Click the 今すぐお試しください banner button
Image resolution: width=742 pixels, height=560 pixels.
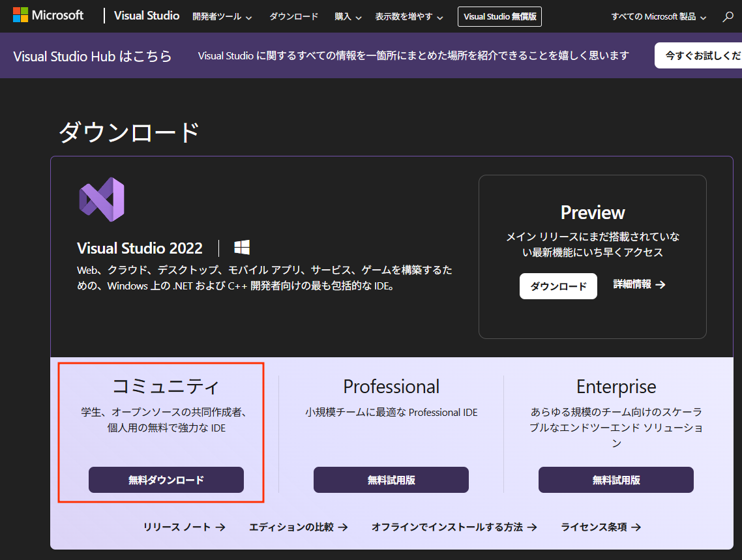click(698, 55)
